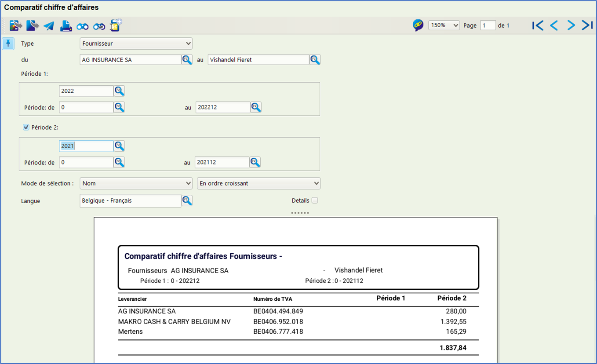Click the Numéro de TVA column header
This screenshot has width=597, height=364.
[x=273, y=299]
